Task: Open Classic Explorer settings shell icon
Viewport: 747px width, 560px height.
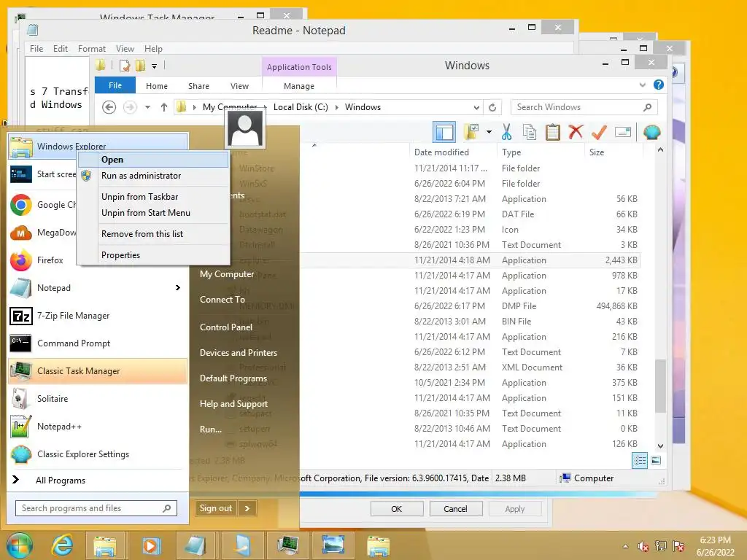Action: 651,132
